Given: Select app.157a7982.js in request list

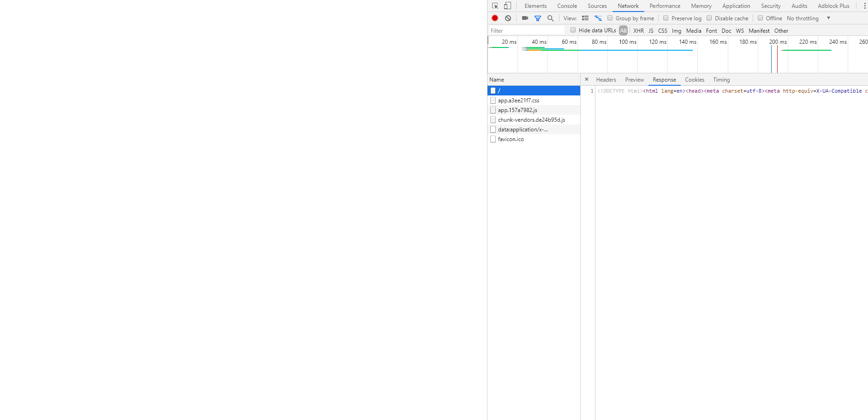Looking at the screenshot, I should pyautogui.click(x=517, y=110).
